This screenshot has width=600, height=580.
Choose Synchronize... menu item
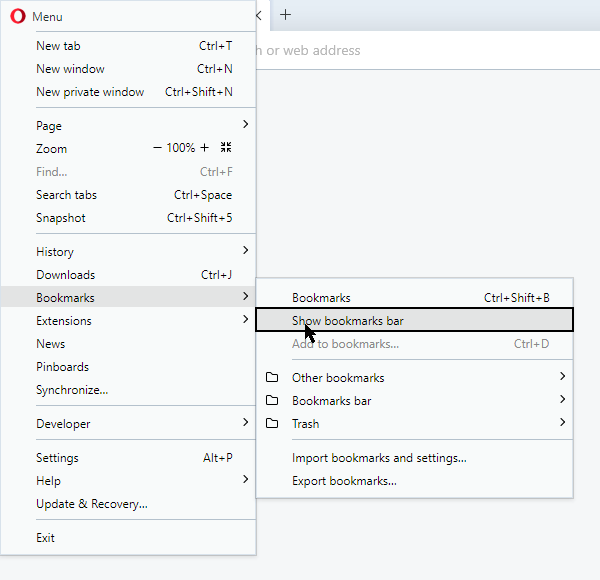point(128,389)
